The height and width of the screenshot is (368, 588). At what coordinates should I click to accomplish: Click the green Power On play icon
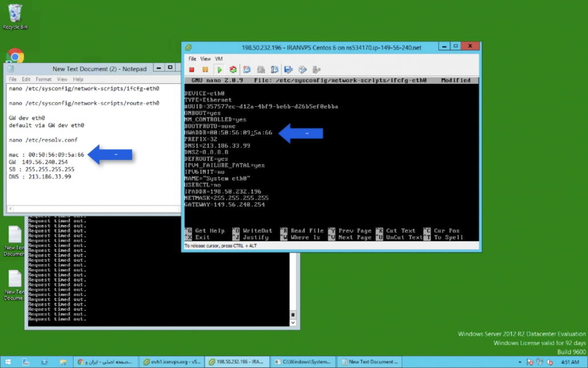point(219,70)
